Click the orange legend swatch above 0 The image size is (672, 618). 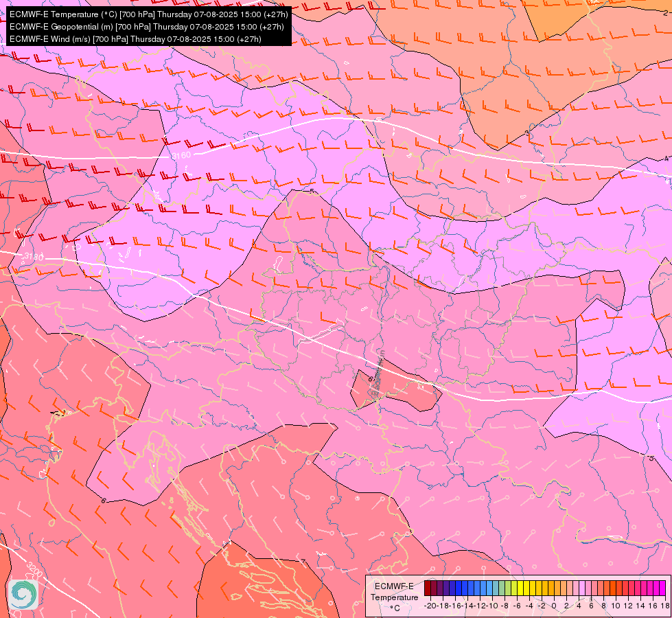click(557, 588)
